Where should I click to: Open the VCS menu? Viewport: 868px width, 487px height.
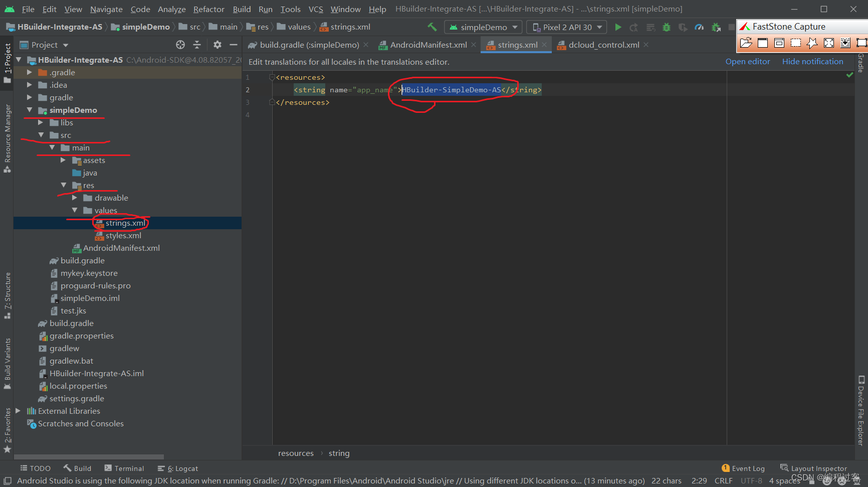click(316, 9)
